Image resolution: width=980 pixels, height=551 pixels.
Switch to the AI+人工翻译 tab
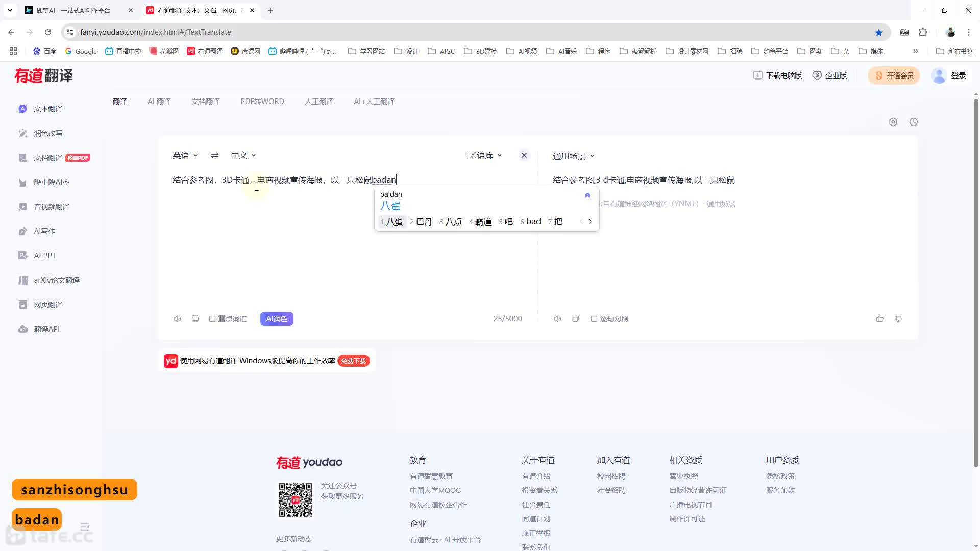click(374, 102)
